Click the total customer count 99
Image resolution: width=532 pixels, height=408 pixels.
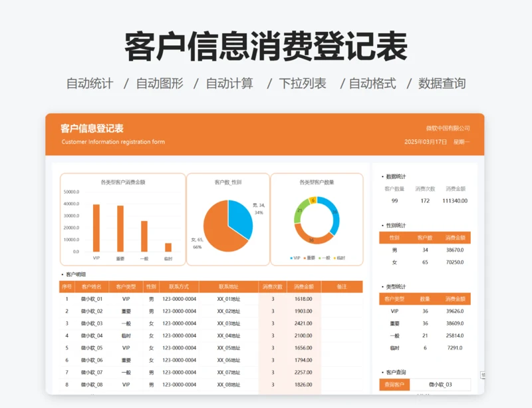(394, 201)
